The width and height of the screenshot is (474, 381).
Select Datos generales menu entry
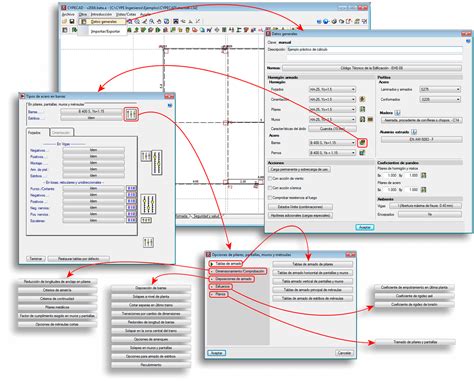(x=104, y=22)
